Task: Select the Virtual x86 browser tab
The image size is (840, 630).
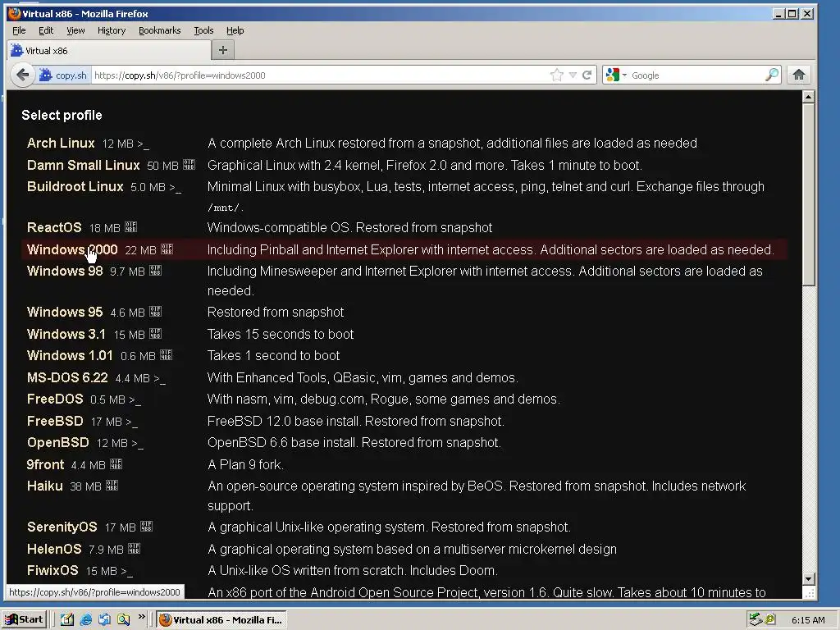Action: pos(109,50)
